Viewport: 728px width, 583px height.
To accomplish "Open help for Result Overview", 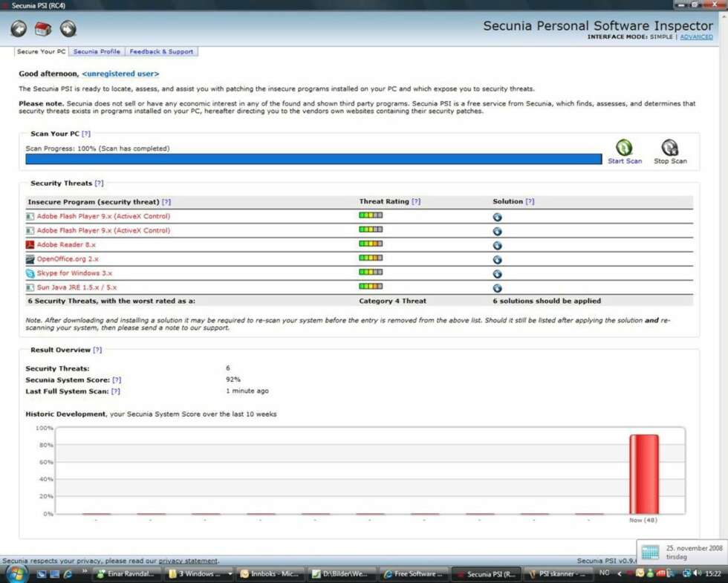I will click(97, 350).
